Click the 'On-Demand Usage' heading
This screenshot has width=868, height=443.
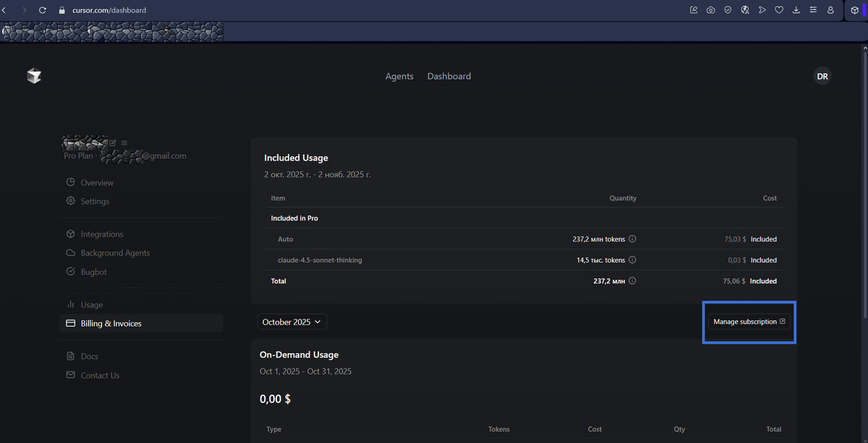[299, 355]
